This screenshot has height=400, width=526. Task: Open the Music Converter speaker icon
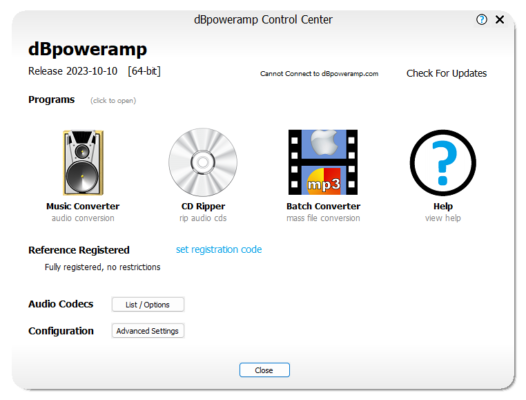[83, 162]
